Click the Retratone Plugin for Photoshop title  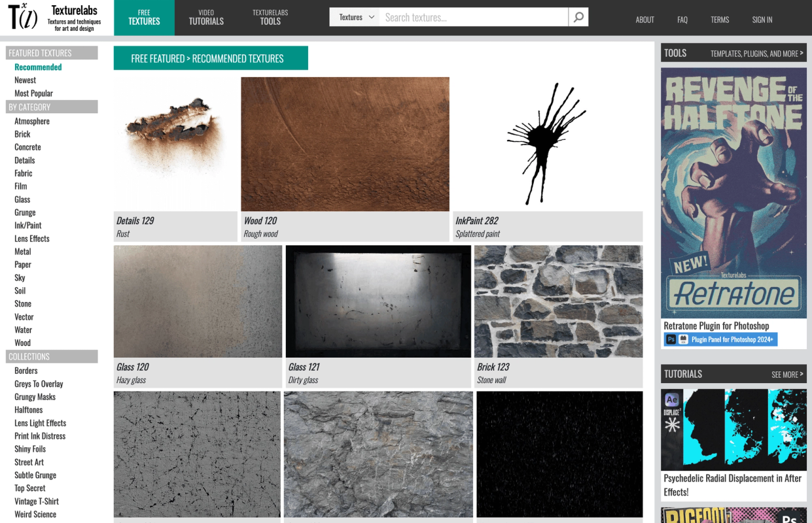pos(716,326)
